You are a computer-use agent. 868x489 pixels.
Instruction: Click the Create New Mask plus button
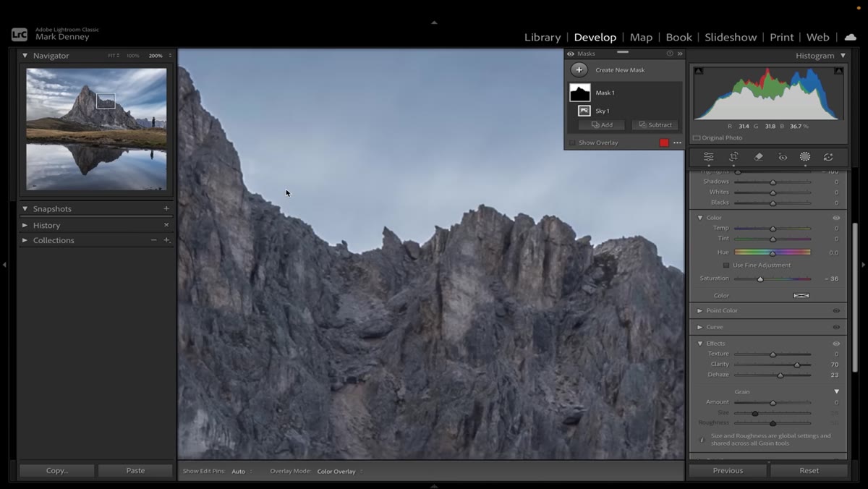pyautogui.click(x=579, y=70)
